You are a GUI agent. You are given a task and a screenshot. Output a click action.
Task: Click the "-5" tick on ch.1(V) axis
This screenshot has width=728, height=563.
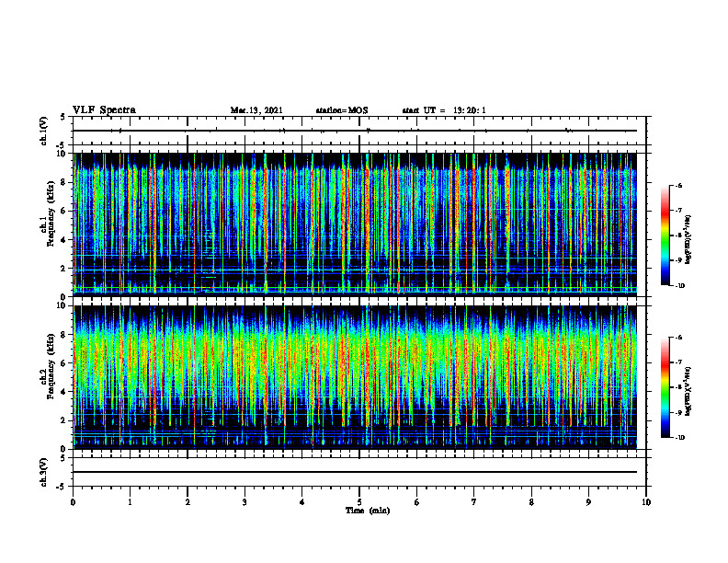coord(62,145)
